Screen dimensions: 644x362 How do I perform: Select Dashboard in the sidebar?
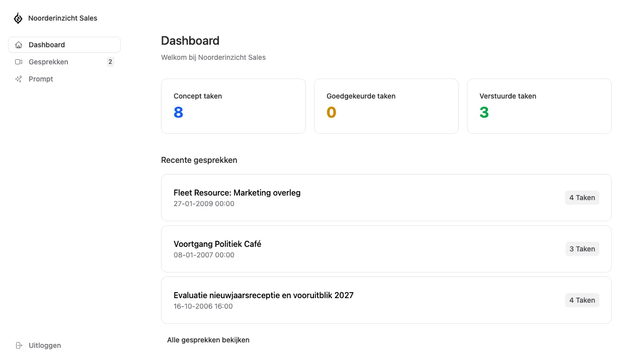coord(47,45)
